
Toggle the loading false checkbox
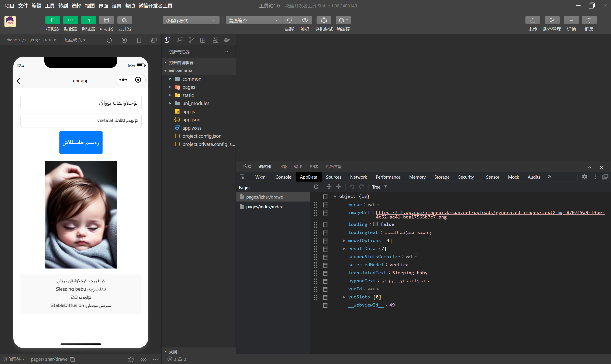click(x=375, y=224)
